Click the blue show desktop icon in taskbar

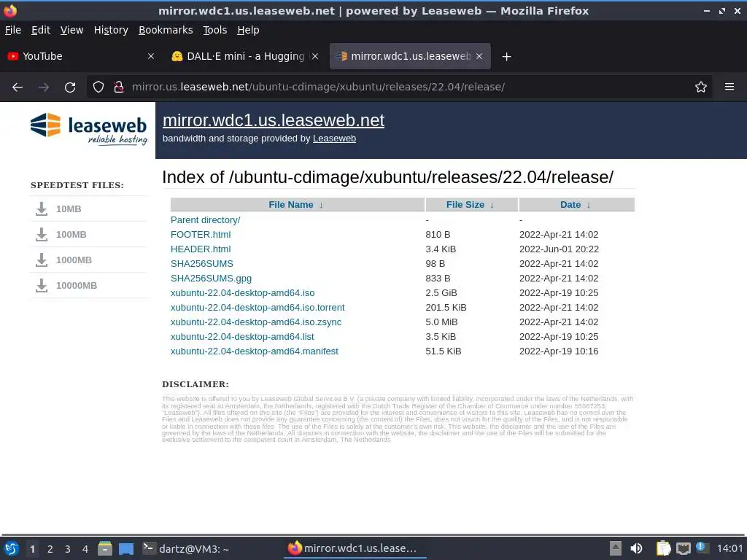pyautogui.click(x=126, y=549)
